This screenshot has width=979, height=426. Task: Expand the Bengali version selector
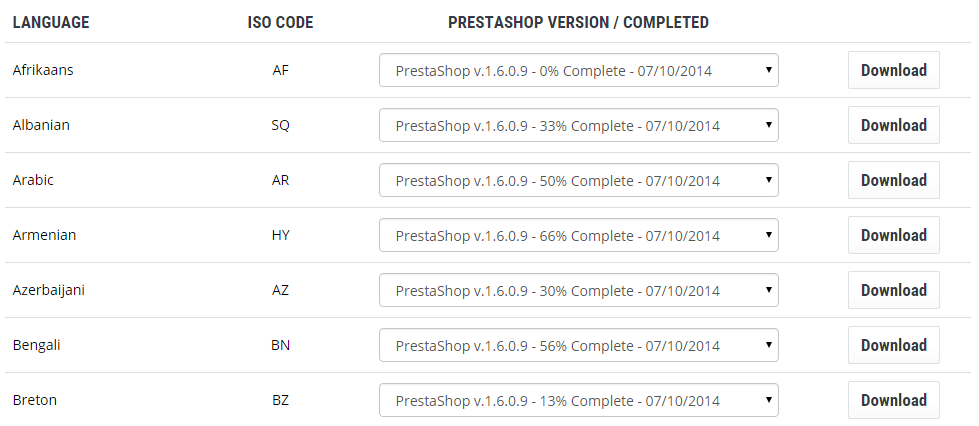(578, 345)
